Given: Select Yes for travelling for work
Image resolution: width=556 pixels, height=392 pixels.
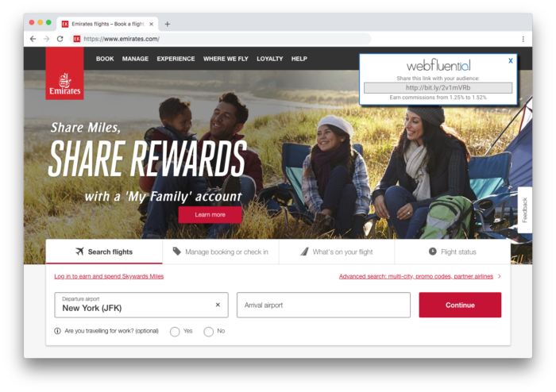Looking at the screenshot, I should pos(175,332).
